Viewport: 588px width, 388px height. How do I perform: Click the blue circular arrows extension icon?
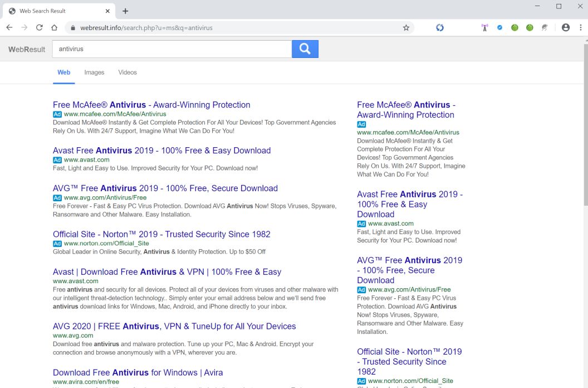tap(440, 27)
